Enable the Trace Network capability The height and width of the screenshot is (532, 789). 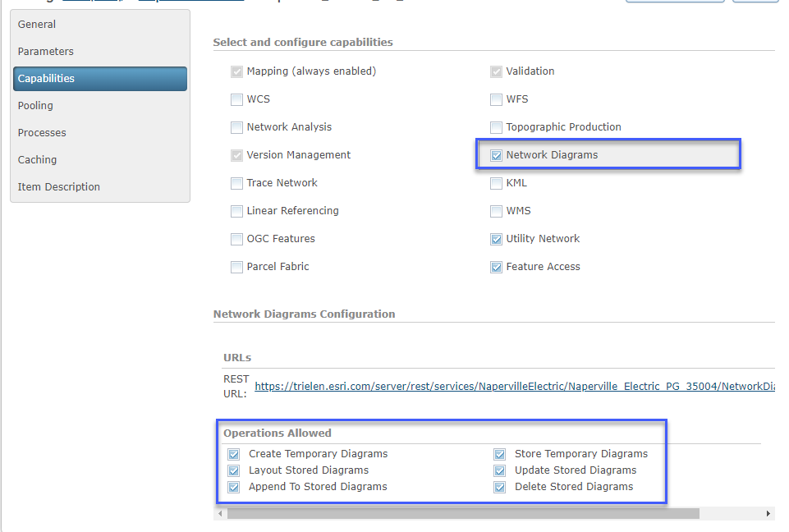pos(236,182)
